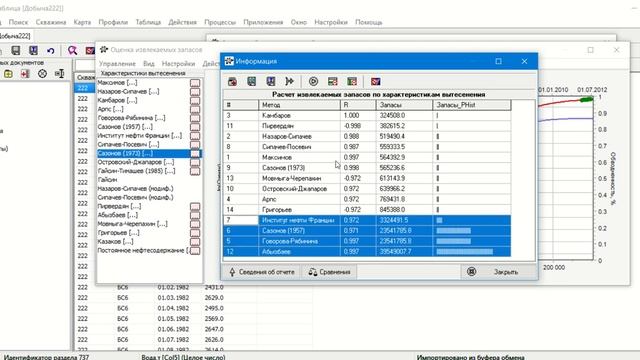Toggle the box next to Говорова-Рябинина [...]

195,118
